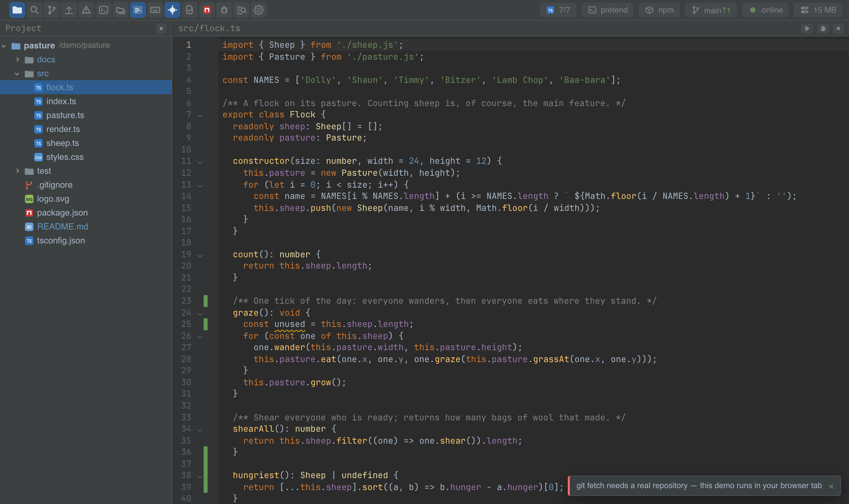Click the npm status button
Image resolution: width=849 pixels, height=504 pixels.
659,10
